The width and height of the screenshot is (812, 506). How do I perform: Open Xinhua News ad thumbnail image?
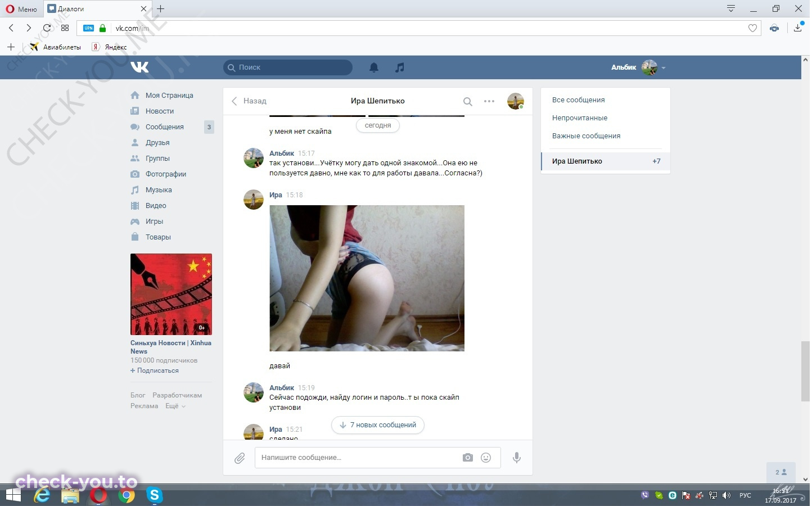[171, 295]
